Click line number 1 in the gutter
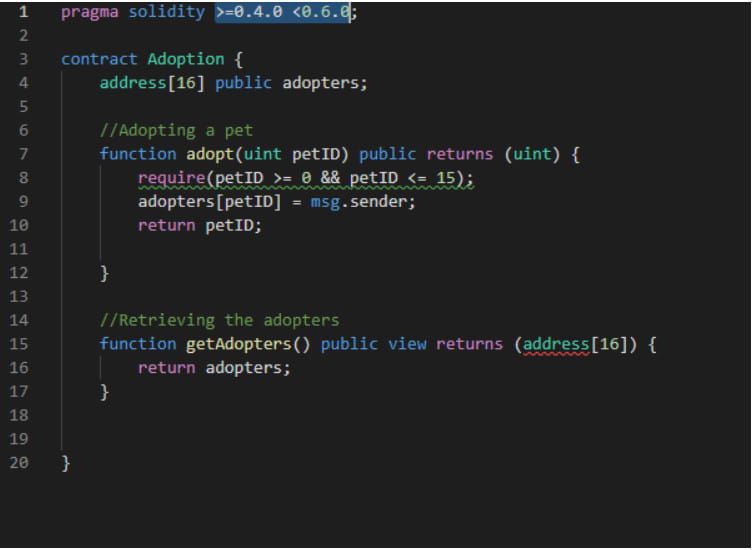 pyautogui.click(x=24, y=12)
